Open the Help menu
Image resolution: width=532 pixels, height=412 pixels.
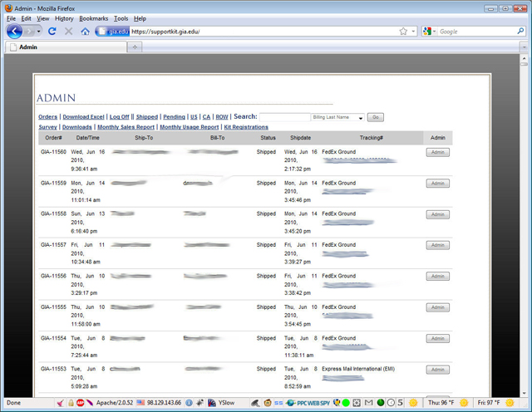140,18
